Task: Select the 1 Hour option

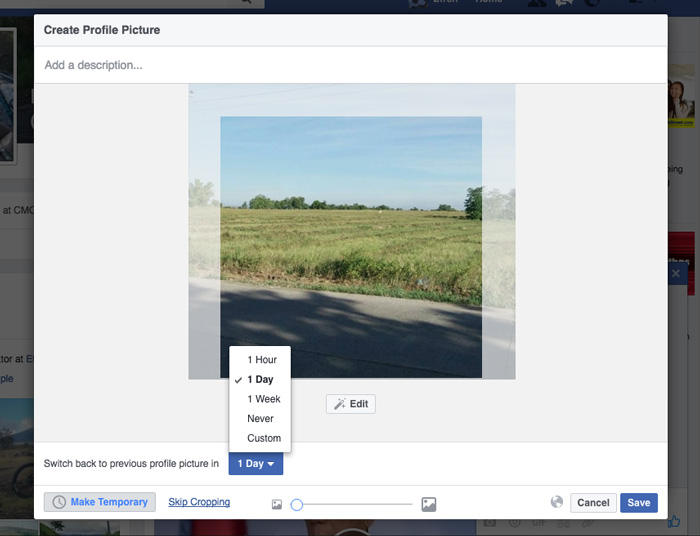Action: (x=260, y=360)
